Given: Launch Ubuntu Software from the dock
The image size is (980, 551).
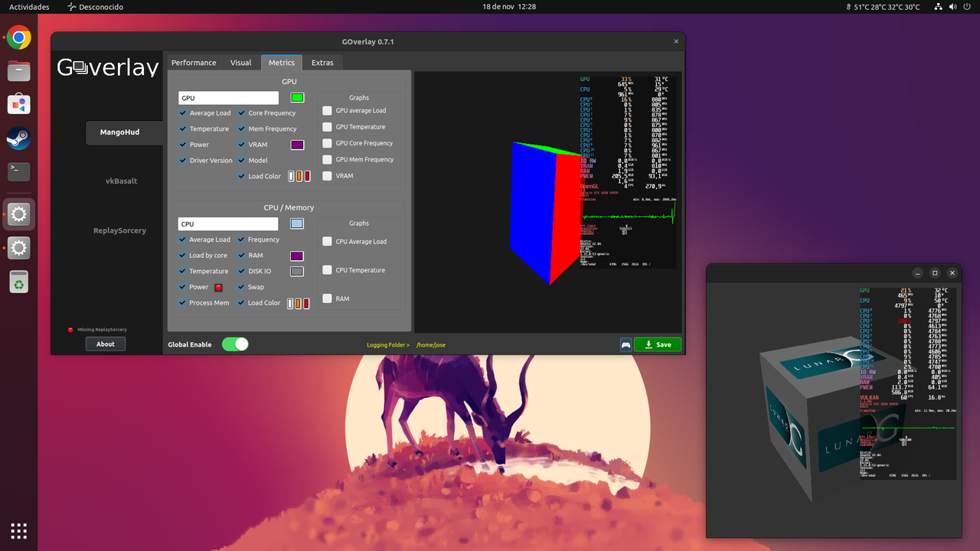Looking at the screenshot, I should click(x=19, y=105).
